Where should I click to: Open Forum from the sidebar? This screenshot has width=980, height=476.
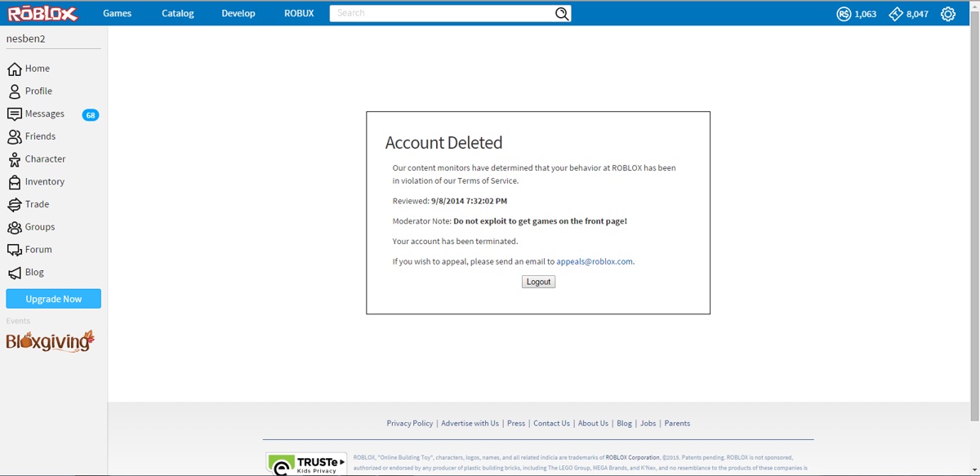point(38,250)
